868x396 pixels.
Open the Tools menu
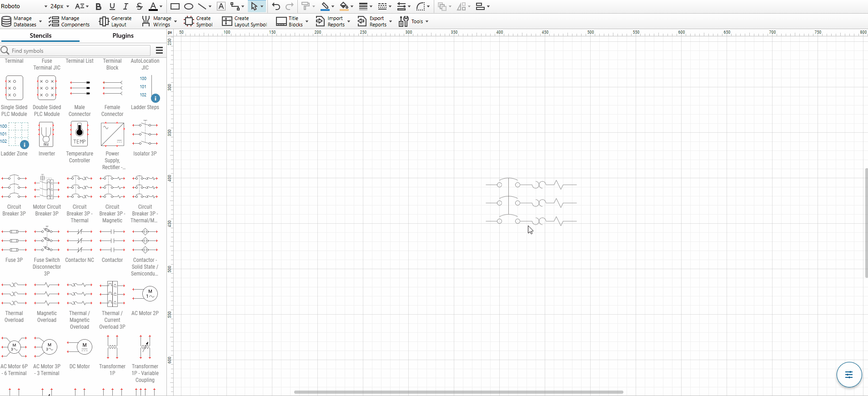(413, 21)
